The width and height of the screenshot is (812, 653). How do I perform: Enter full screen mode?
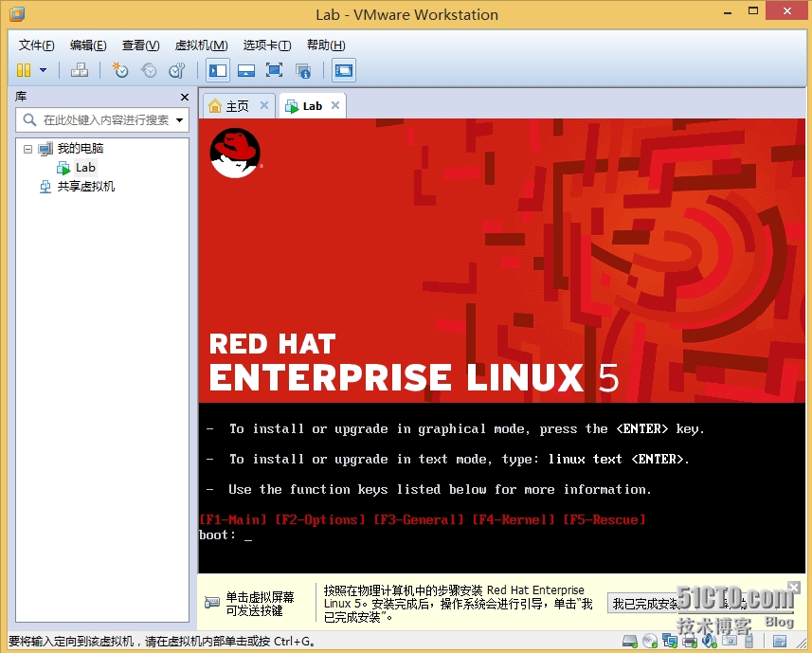pyautogui.click(x=274, y=70)
